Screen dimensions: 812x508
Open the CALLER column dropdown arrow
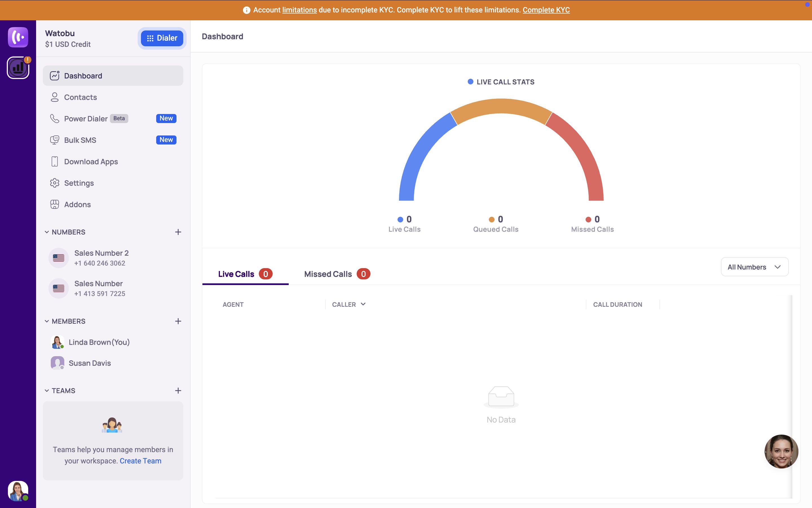pyautogui.click(x=363, y=304)
